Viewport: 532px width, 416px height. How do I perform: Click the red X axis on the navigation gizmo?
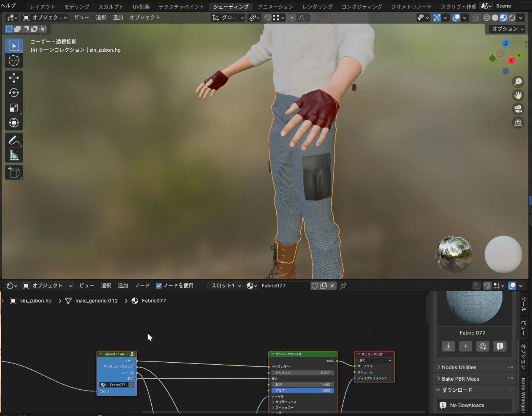coord(511,60)
